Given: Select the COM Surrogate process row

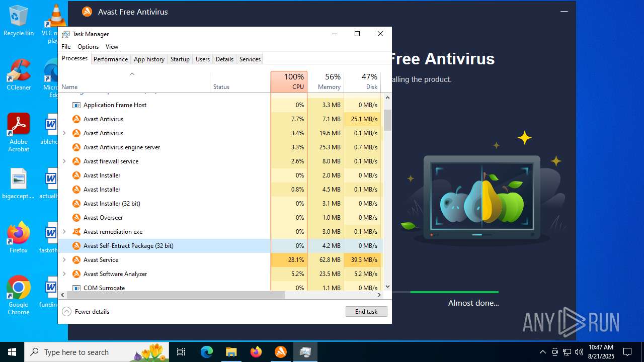Looking at the screenshot, I should coord(220,287).
